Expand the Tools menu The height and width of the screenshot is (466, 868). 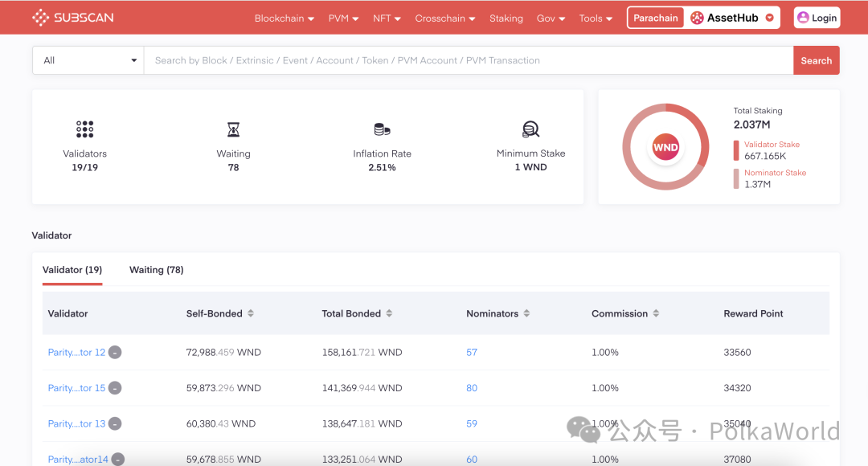[x=596, y=18]
